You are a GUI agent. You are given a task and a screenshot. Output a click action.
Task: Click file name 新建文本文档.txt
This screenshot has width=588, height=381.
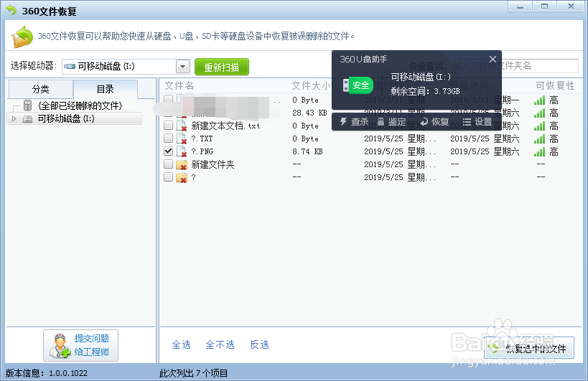click(x=225, y=126)
